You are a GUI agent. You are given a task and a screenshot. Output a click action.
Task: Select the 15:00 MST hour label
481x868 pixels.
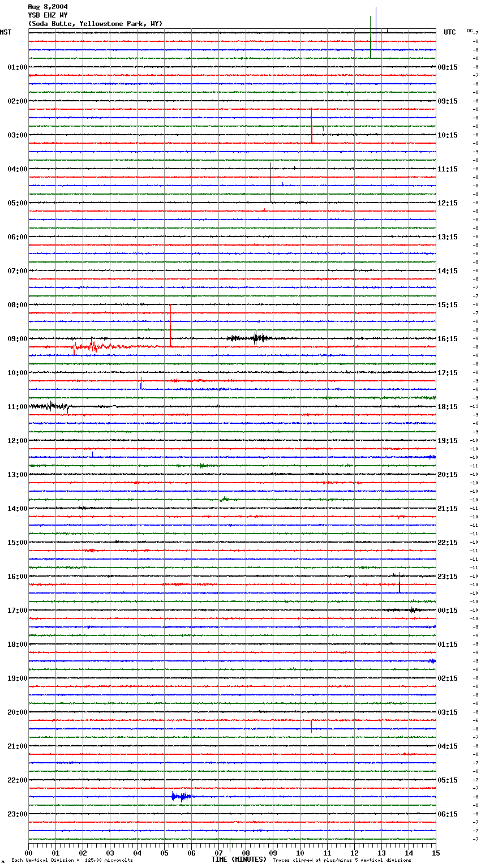point(18,543)
